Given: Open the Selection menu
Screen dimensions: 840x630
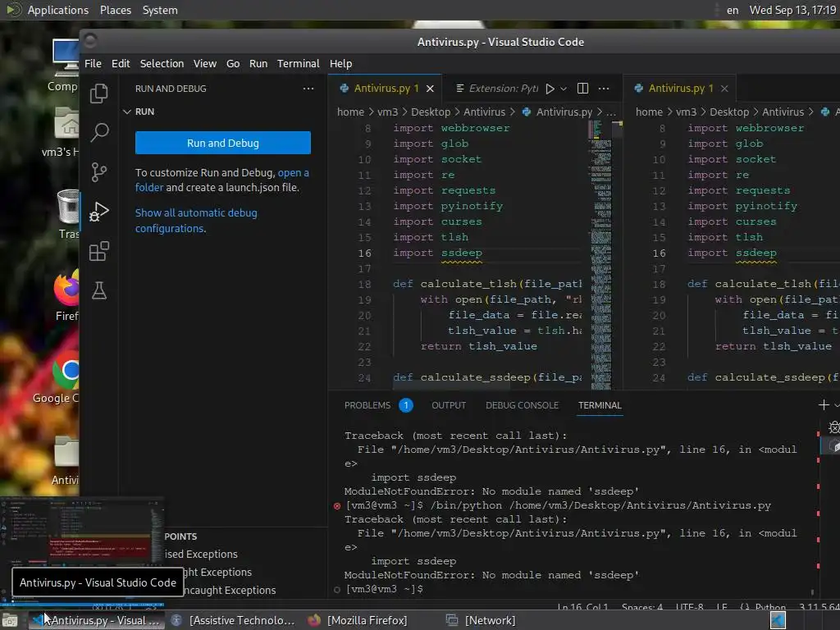Looking at the screenshot, I should click(x=162, y=64).
